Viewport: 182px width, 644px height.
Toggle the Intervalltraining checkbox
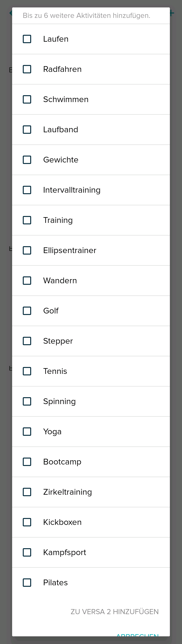[27, 190]
